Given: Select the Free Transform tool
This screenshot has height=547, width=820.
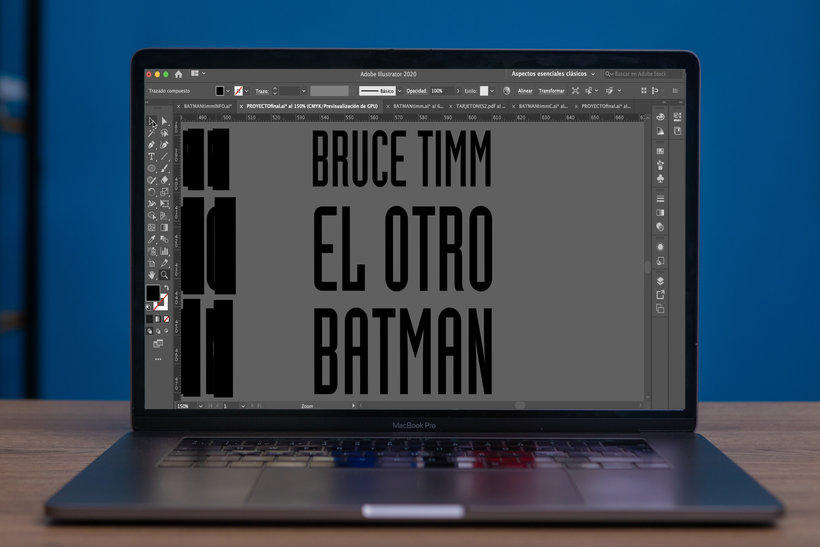Looking at the screenshot, I should [164, 203].
